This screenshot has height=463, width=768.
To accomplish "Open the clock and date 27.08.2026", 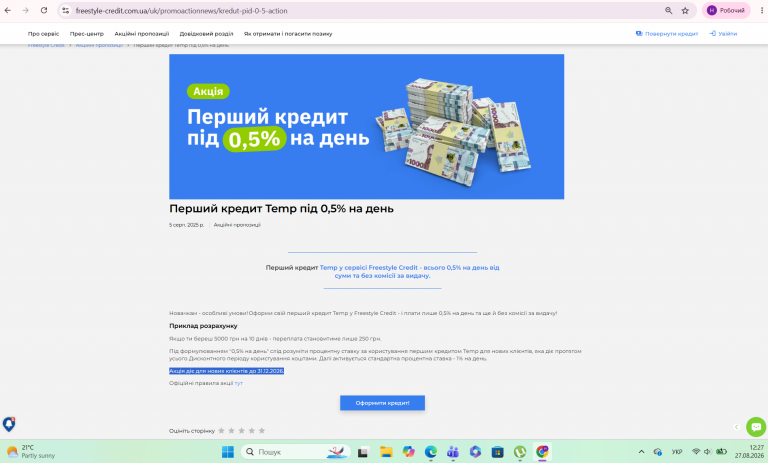I will coord(749,452).
